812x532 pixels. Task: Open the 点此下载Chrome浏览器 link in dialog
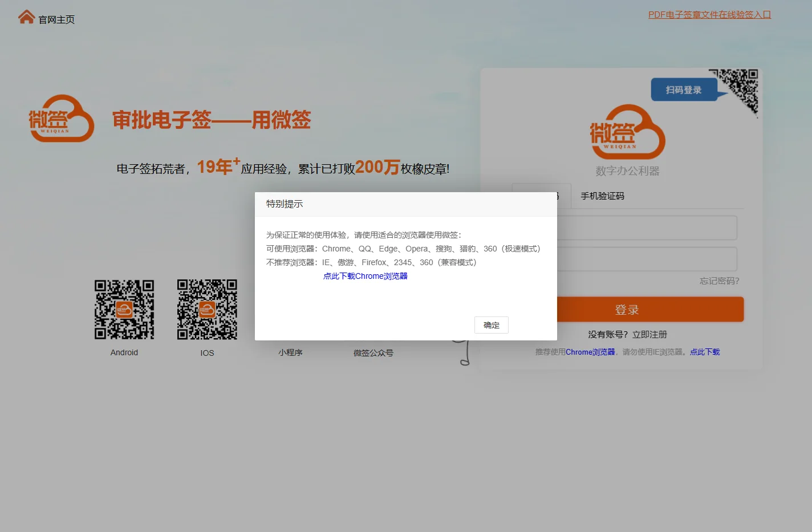366,276
